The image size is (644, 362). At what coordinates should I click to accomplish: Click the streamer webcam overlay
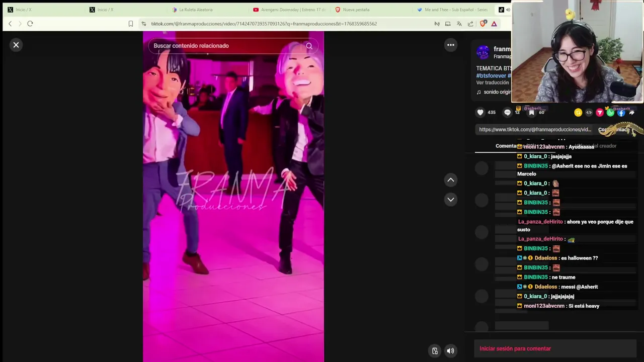tap(577, 52)
